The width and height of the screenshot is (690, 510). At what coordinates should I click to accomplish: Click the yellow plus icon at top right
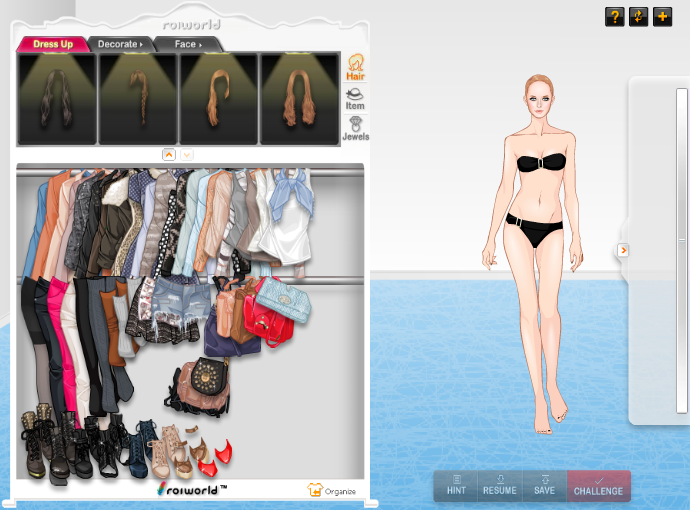pos(662,17)
